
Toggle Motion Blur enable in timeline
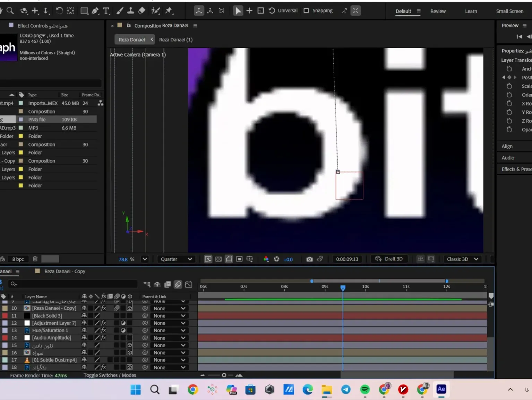click(178, 284)
